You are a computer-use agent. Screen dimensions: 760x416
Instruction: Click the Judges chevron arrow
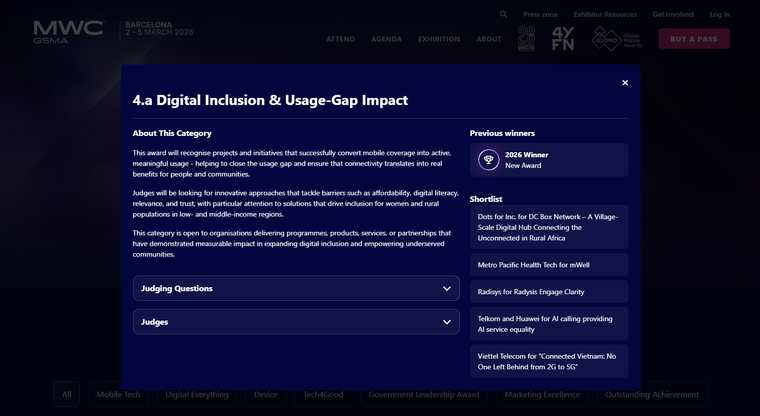(x=446, y=322)
